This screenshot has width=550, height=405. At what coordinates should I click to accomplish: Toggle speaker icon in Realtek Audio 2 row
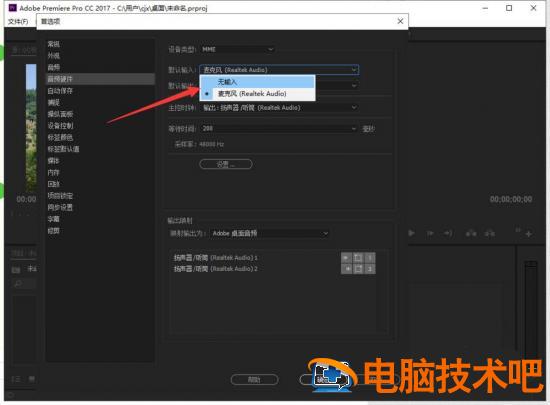346,269
